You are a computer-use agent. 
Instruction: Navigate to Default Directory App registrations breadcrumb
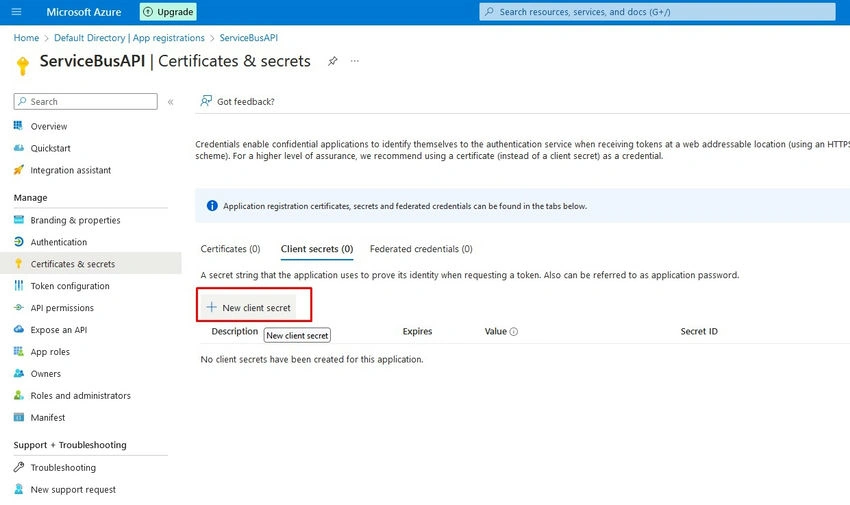pyautogui.click(x=130, y=38)
